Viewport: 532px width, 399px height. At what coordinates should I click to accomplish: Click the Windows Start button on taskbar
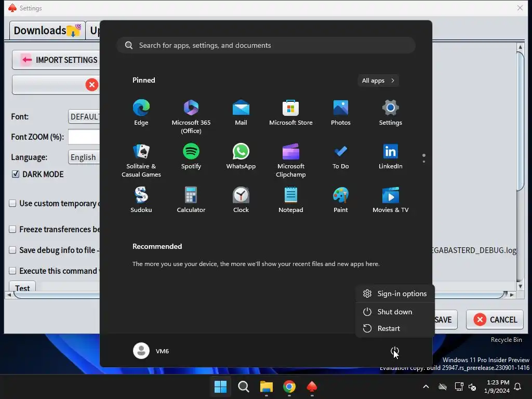pyautogui.click(x=220, y=387)
